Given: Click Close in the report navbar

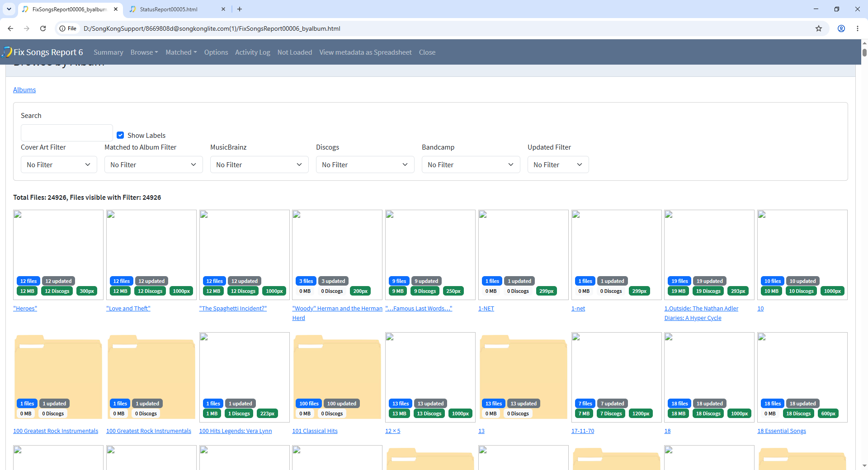Looking at the screenshot, I should pyautogui.click(x=427, y=52).
